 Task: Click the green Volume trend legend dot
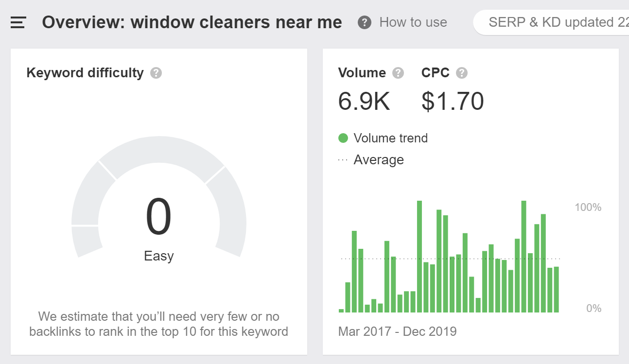343,138
